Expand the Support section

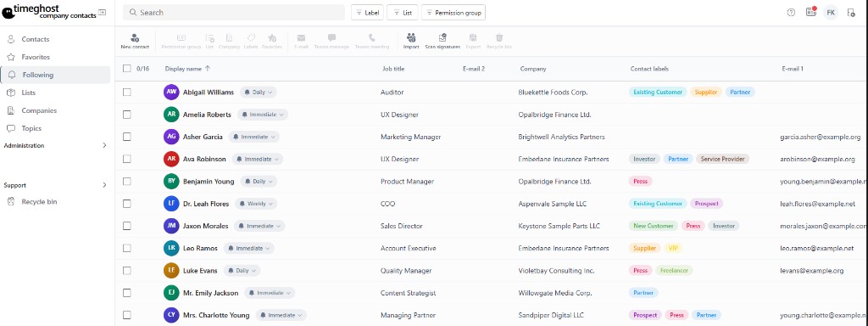55,185
